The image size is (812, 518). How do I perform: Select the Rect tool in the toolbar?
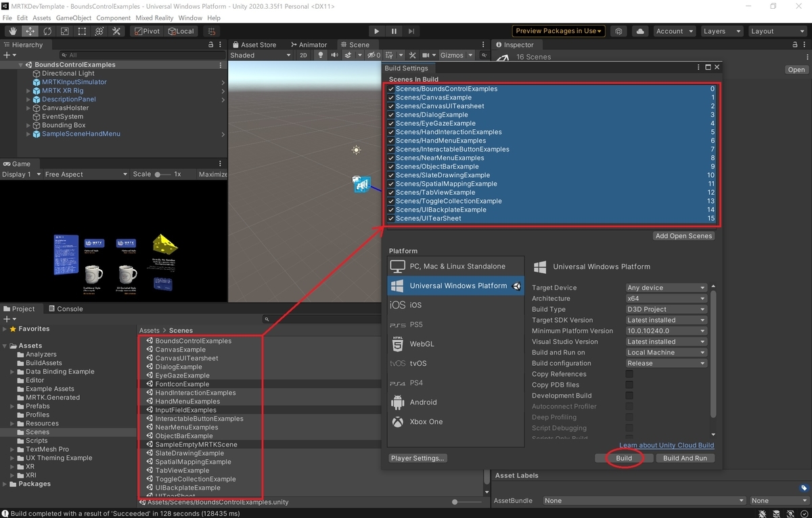click(x=82, y=31)
